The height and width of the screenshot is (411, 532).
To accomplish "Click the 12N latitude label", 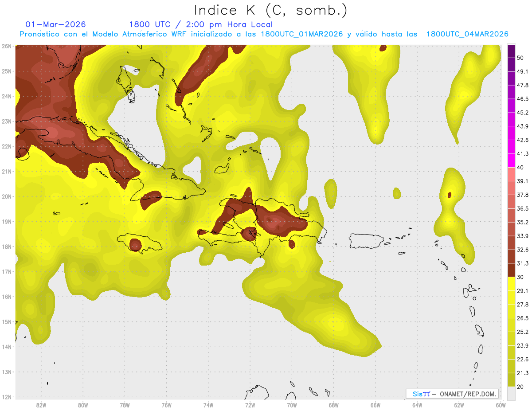I will pos(7,397).
